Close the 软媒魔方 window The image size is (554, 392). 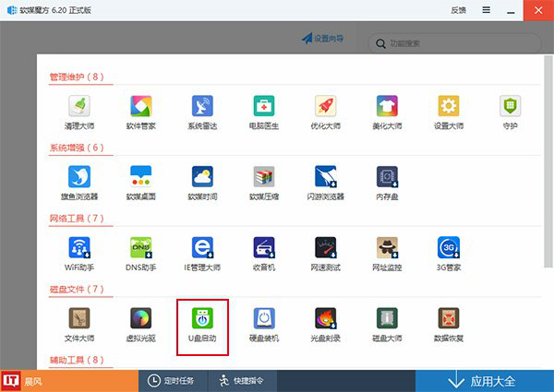tap(538, 10)
